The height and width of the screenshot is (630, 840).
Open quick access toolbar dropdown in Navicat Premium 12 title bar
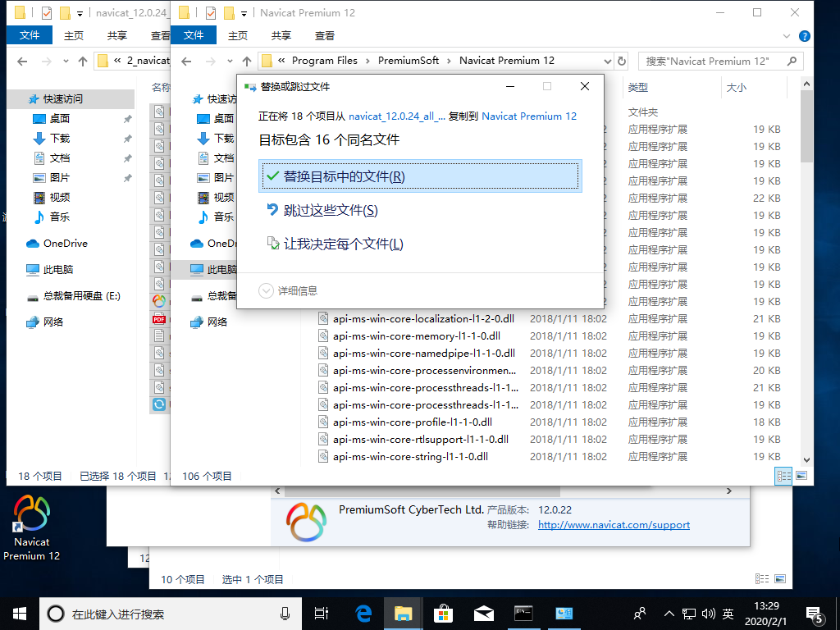(x=244, y=13)
